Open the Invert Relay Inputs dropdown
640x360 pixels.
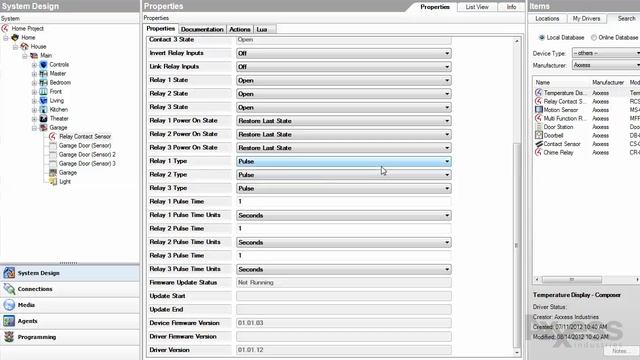tap(344, 53)
